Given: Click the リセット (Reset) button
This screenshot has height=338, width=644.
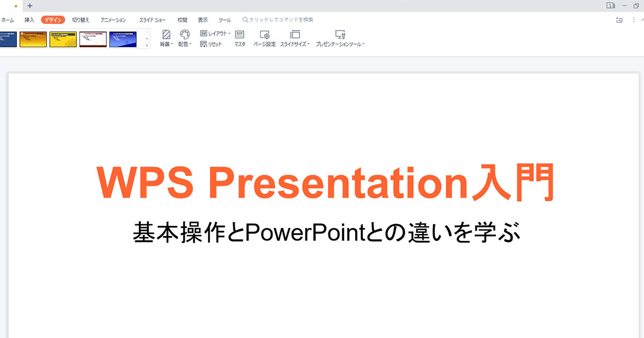Looking at the screenshot, I should [211, 45].
